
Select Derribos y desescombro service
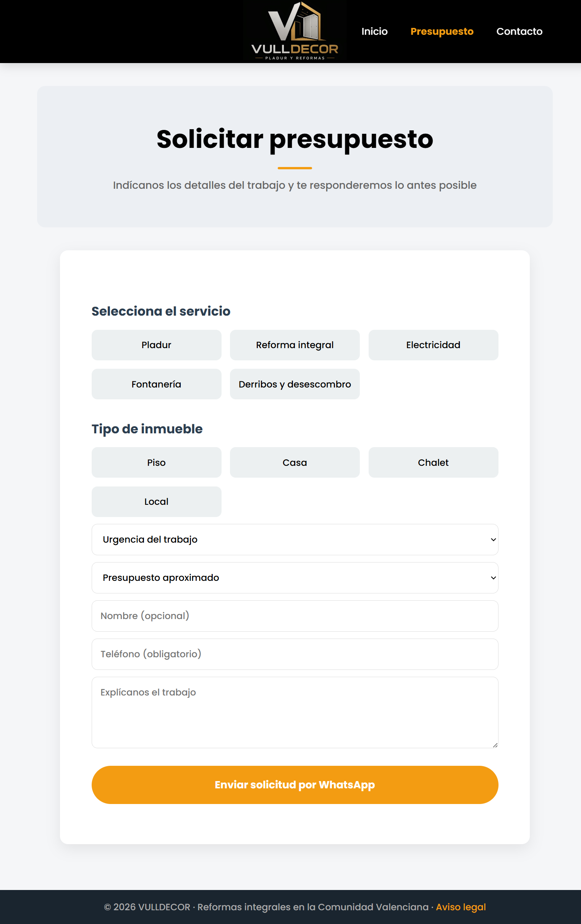tap(295, 384)
